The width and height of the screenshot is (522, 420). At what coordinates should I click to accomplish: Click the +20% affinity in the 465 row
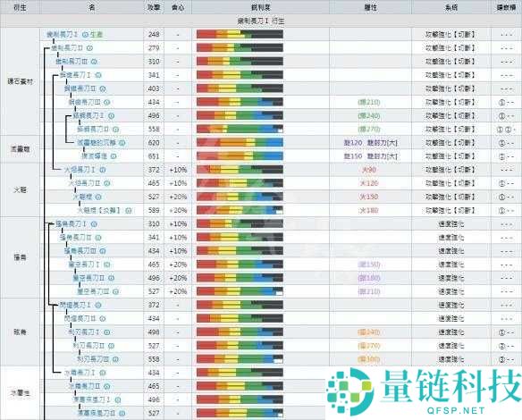(178, 265)
